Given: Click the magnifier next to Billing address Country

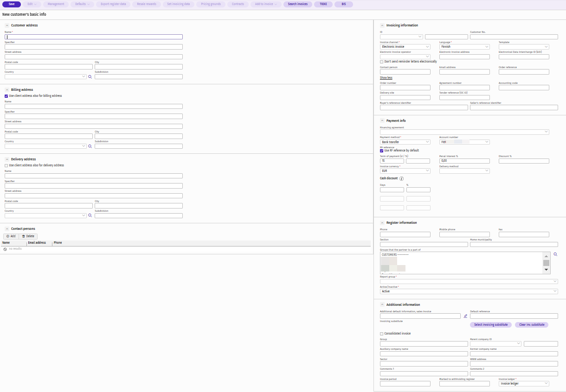Looking at the screenshot, I should click(90, 146).
